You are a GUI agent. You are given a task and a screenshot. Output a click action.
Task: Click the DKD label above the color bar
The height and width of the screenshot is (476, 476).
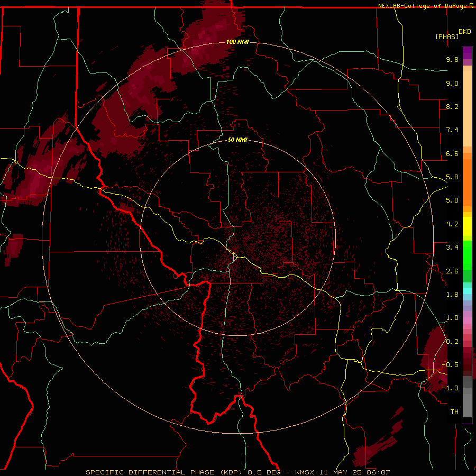[465, 32]
